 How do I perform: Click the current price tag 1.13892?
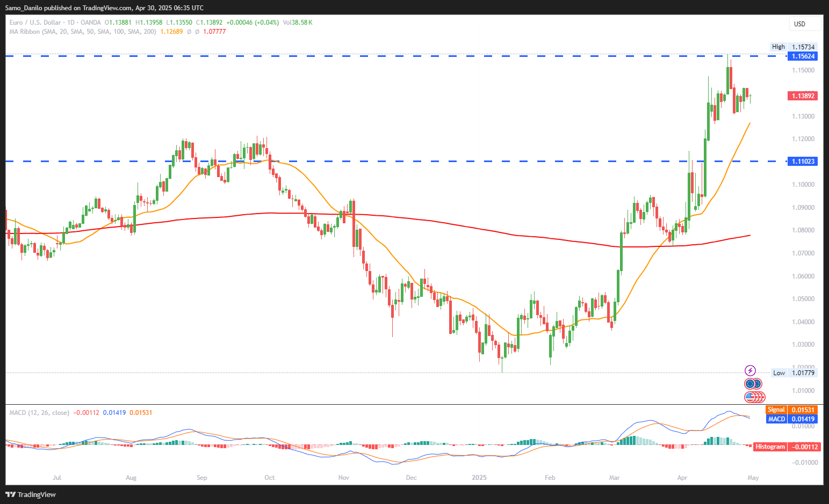coord(803,96)
